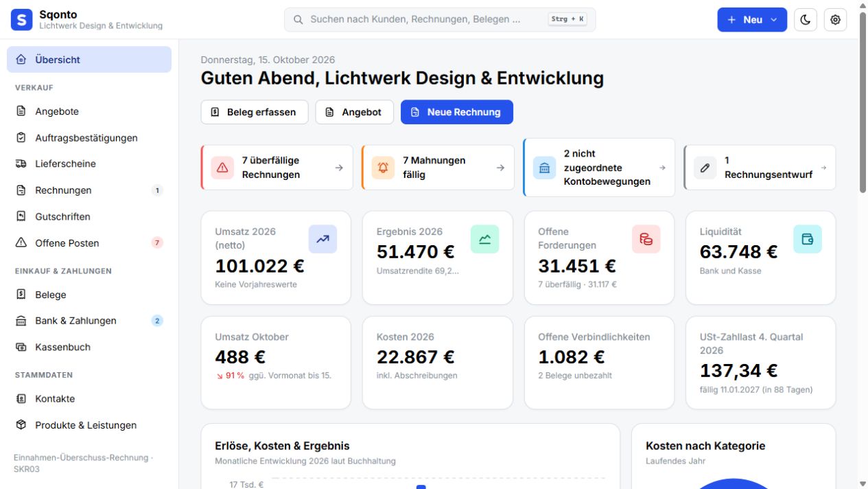Open the 1 Rechnungsentwurf card

tap(760, 168)
